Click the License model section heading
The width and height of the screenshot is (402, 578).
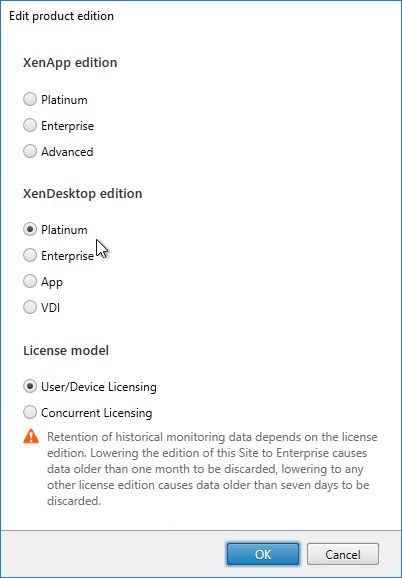point(66,350)
